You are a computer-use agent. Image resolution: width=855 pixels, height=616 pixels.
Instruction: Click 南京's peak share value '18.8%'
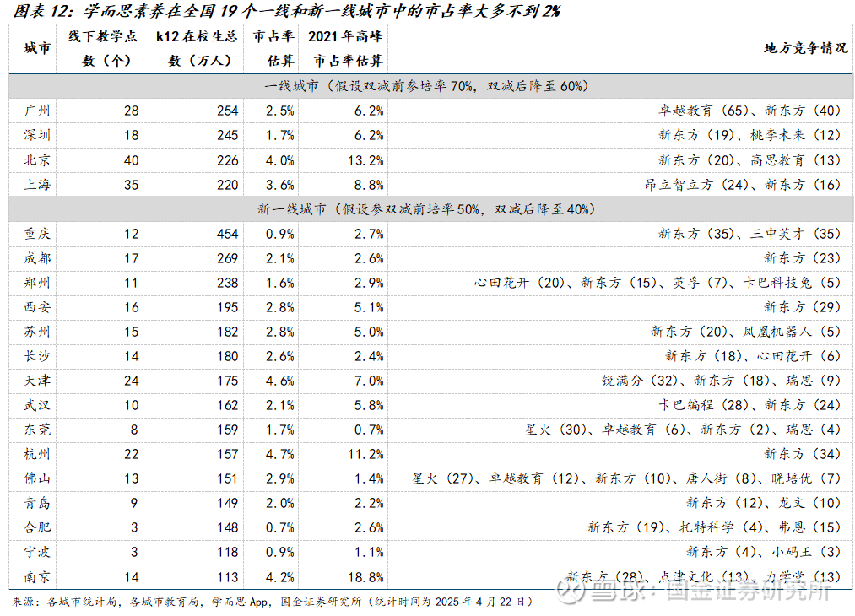(365, 578)
